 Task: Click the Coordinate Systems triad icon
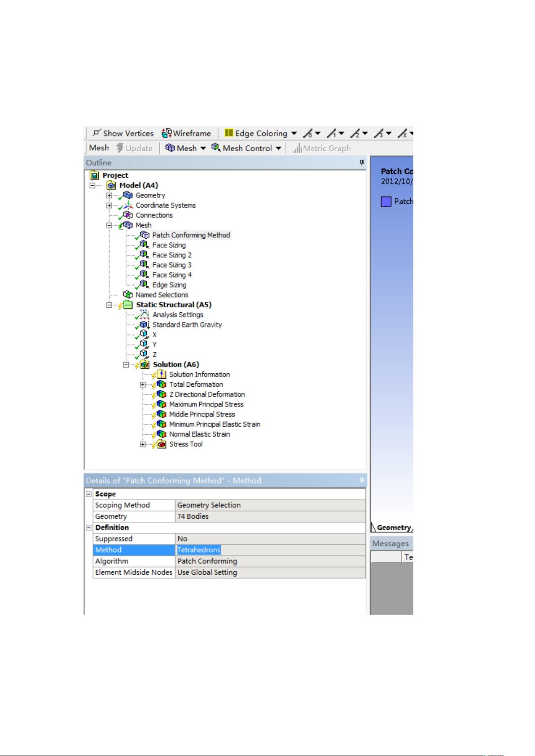click(128, 205)
